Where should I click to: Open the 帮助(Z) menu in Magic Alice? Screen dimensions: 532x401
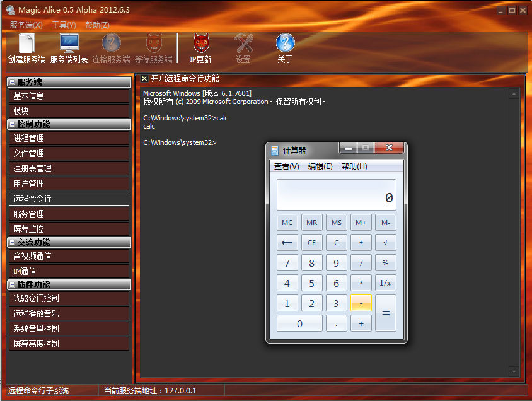coord(97,25)
